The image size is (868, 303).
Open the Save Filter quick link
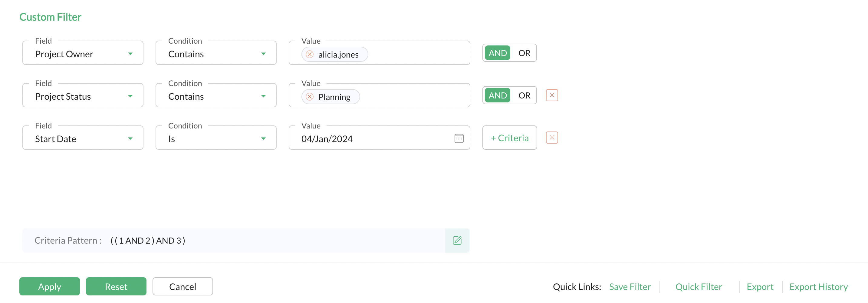click(630, 287)
